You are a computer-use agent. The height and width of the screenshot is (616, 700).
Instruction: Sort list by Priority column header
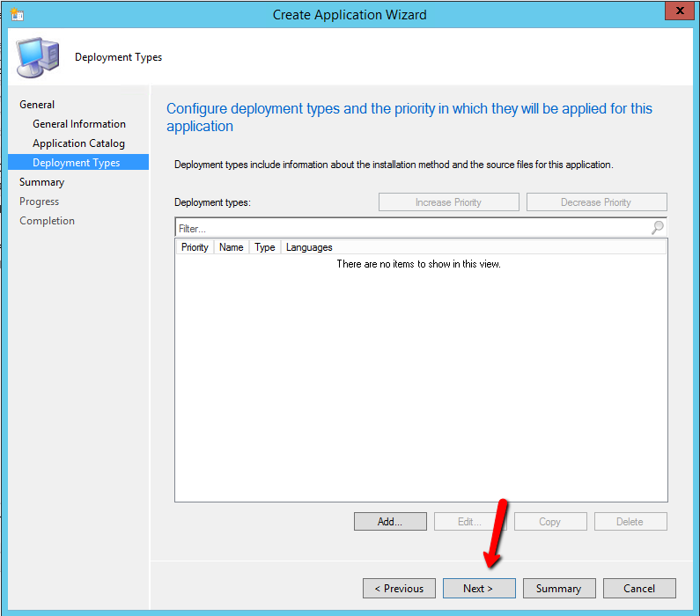[195, 247]
